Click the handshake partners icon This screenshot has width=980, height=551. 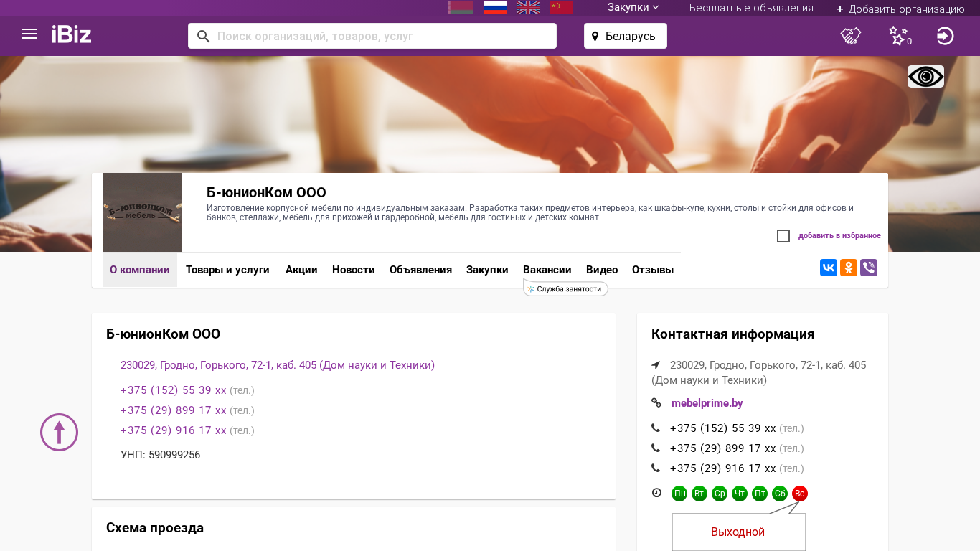click(851, 36)
